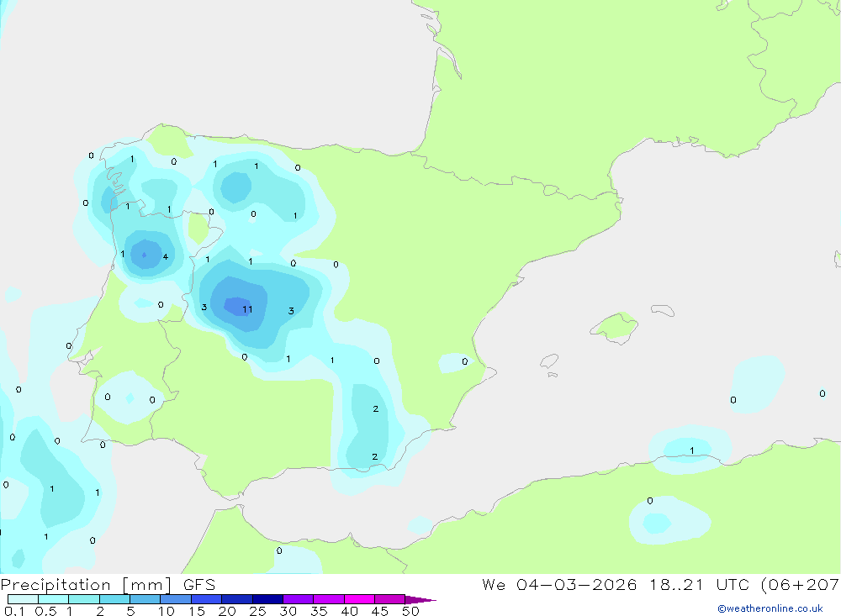This screenshot has width=841, height=616.
Task: Pick the legend swatch between 15 and 20
Action: pos(207,599)
